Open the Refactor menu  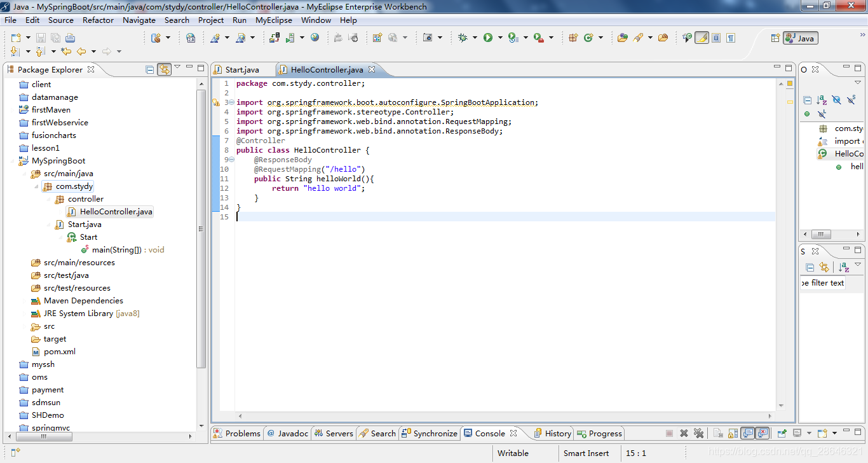[98, 20]
